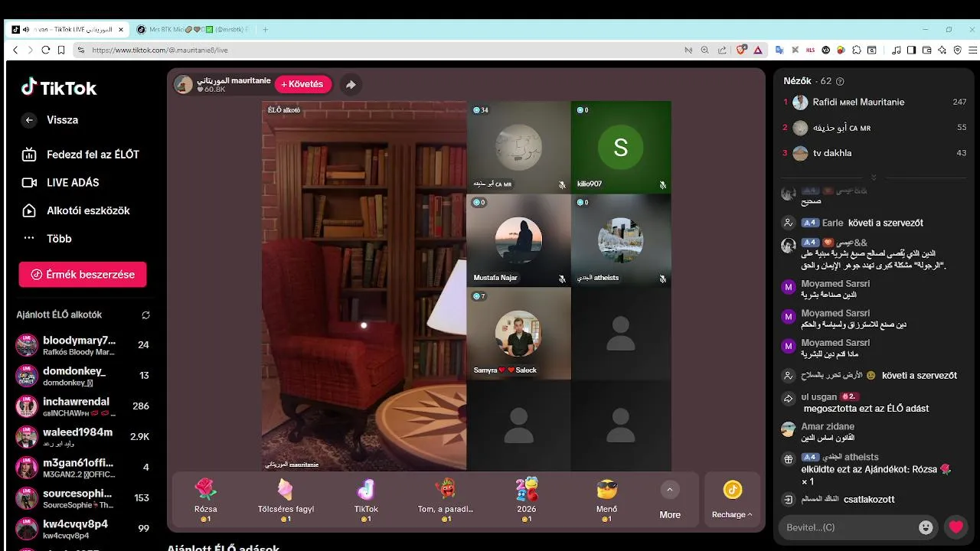Open the browser extensions puzzle icon

857,50
